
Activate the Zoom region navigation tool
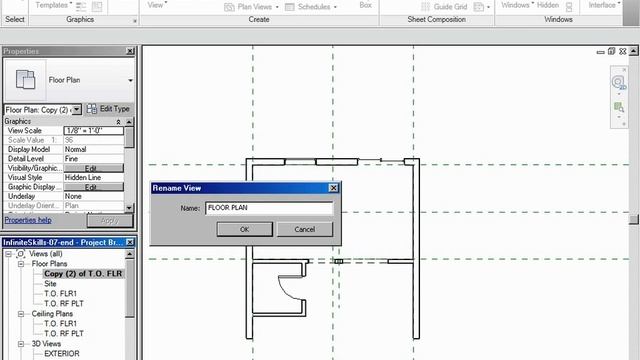tap(619, 107)
